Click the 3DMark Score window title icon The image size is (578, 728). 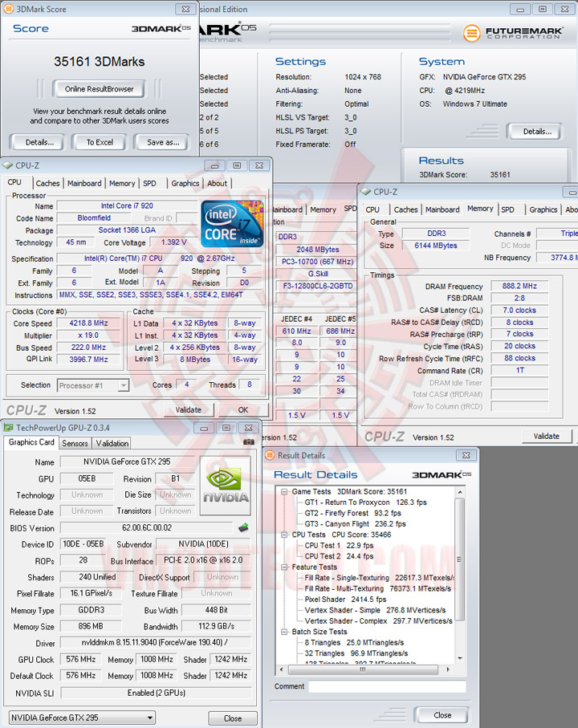(8, 8)
